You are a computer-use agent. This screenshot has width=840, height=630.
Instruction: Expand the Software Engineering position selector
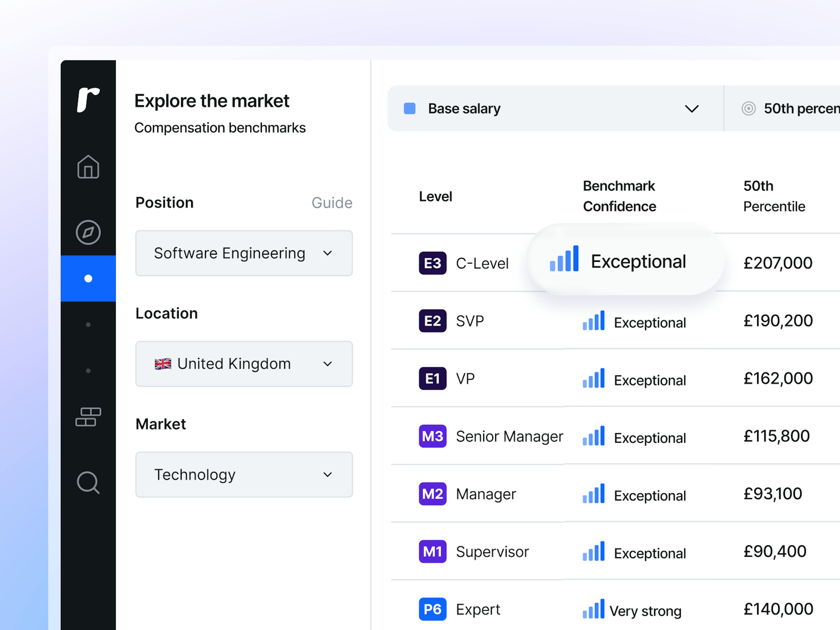tap(244, 253)
